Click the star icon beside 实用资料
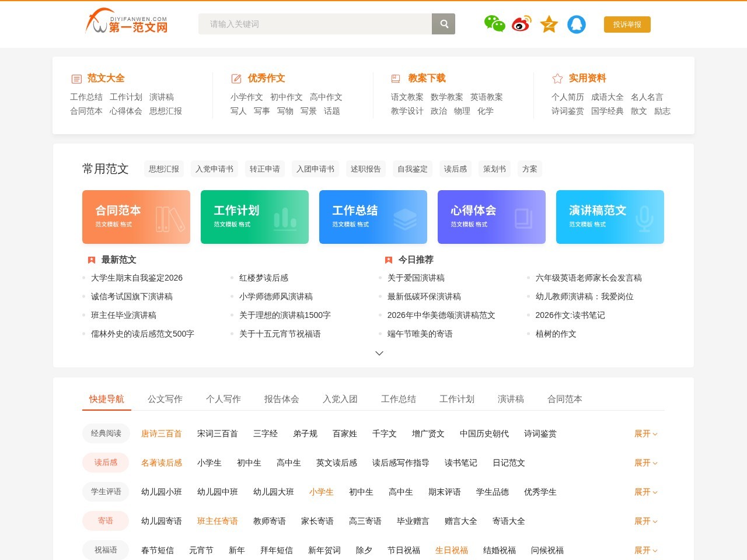 556,78
